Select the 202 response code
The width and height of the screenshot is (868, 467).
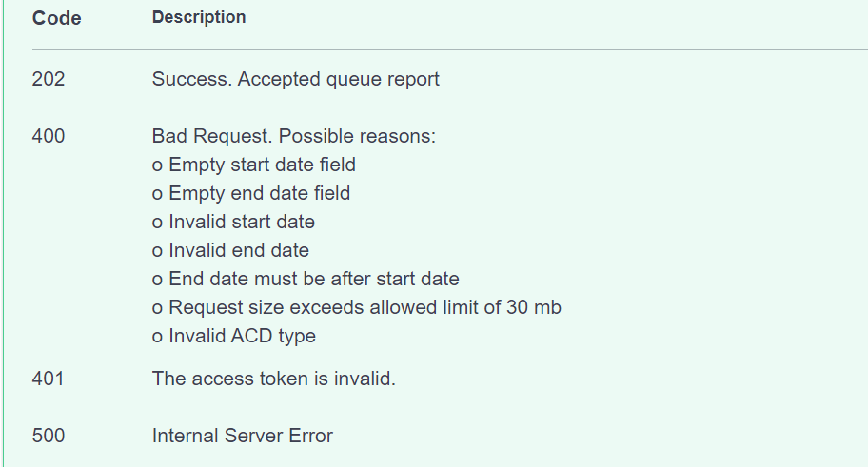pos(49,79)
